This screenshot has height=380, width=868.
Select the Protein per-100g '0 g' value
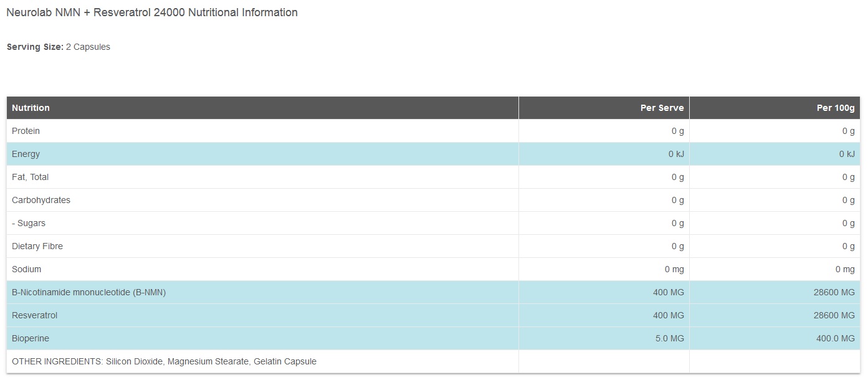pyautogui.click(x=848, y=131)
